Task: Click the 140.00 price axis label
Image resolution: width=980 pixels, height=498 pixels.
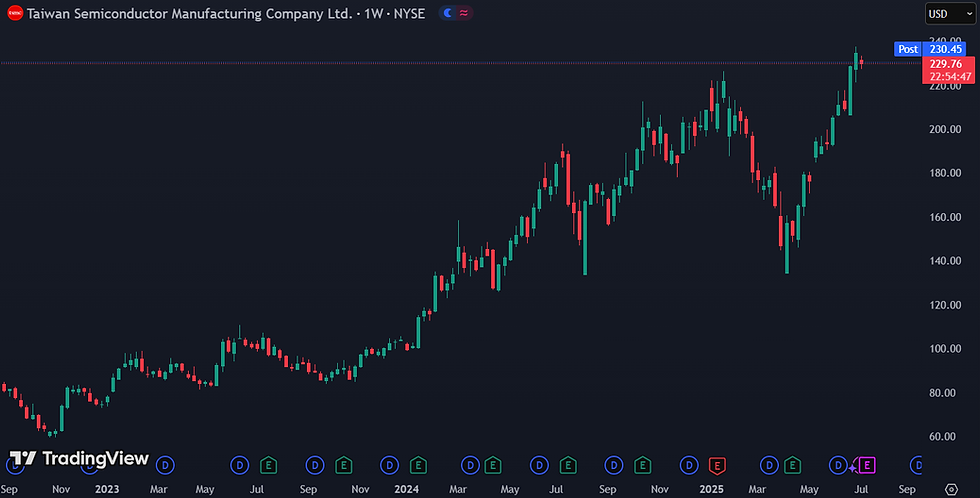Action: point(945,261)
